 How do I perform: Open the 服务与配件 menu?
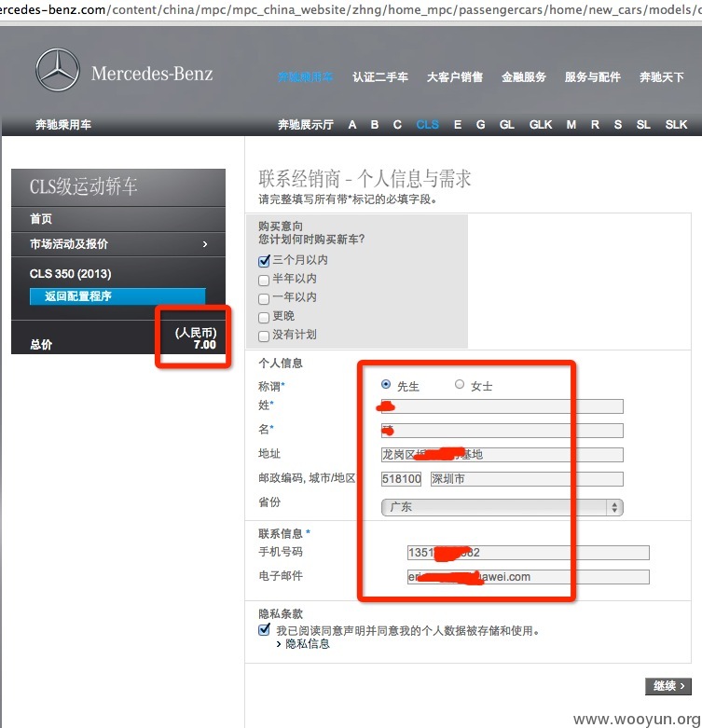[592, 77]
